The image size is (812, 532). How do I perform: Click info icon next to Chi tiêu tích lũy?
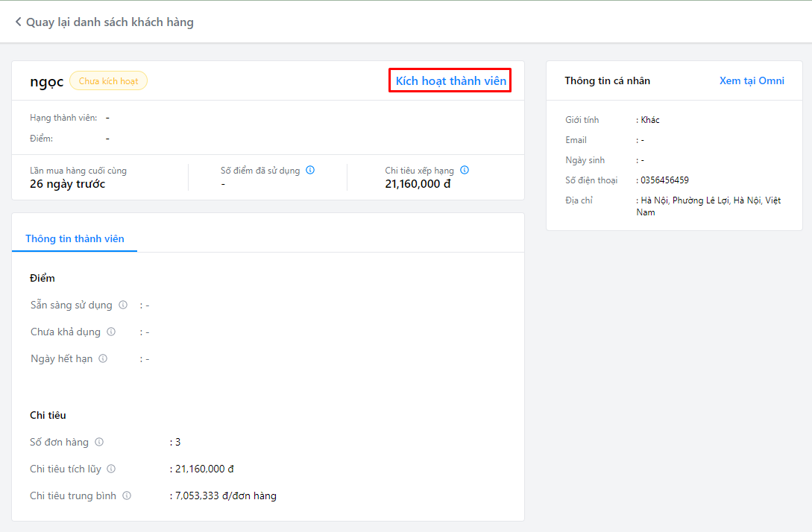[x=111, y=469]
